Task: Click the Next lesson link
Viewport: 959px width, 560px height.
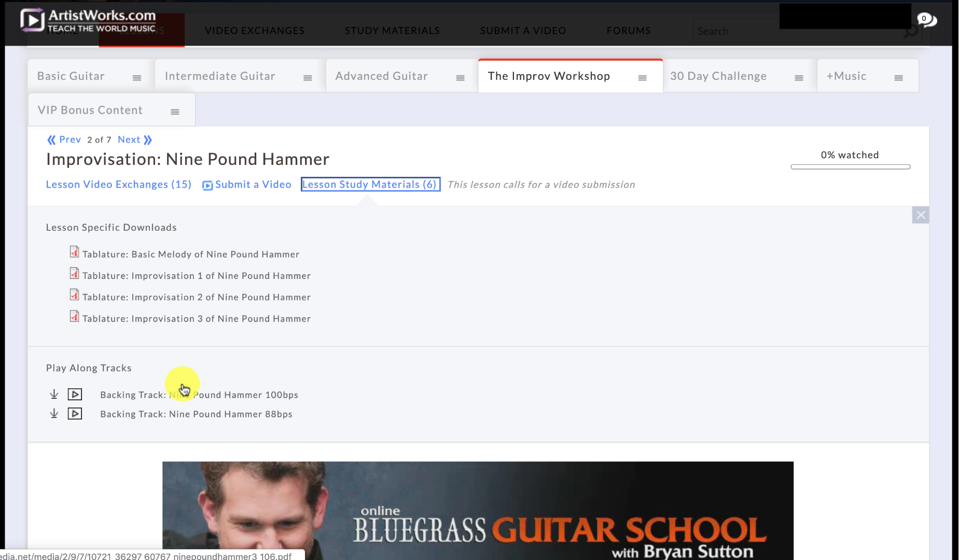Action: 129,139
